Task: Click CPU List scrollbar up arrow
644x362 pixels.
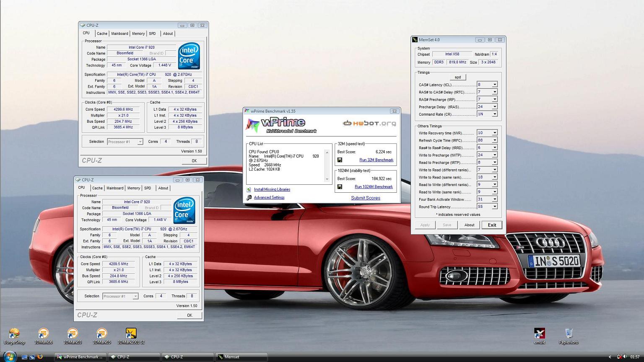Action: 327,152
